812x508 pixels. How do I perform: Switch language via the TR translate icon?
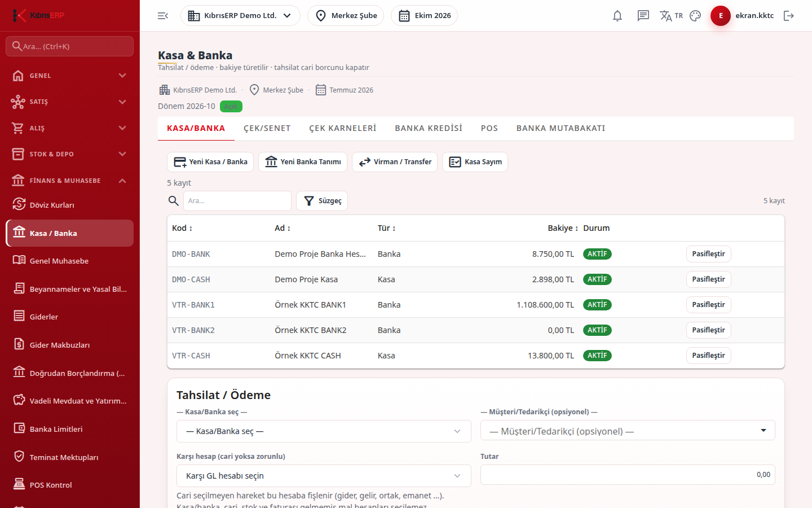[x=671, y=16]
